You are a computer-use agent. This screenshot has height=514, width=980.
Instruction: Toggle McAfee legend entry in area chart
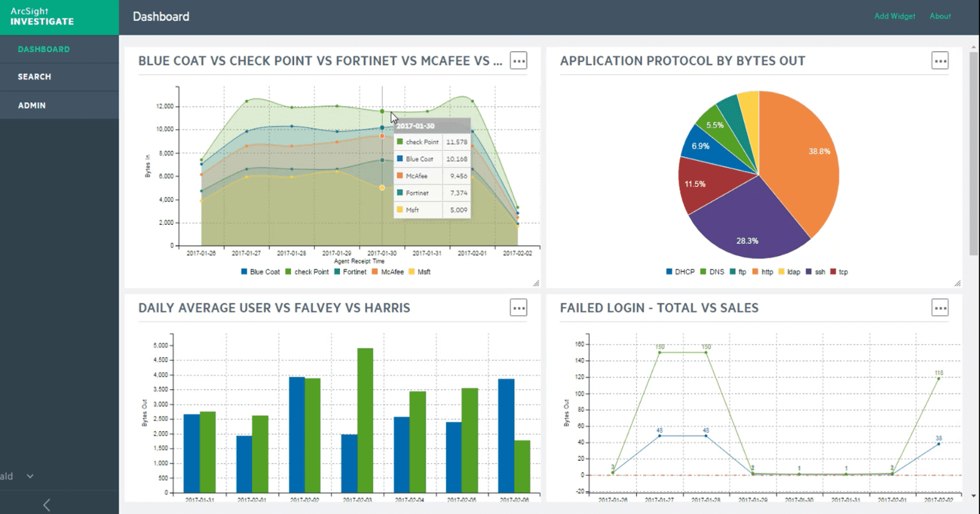388,272
